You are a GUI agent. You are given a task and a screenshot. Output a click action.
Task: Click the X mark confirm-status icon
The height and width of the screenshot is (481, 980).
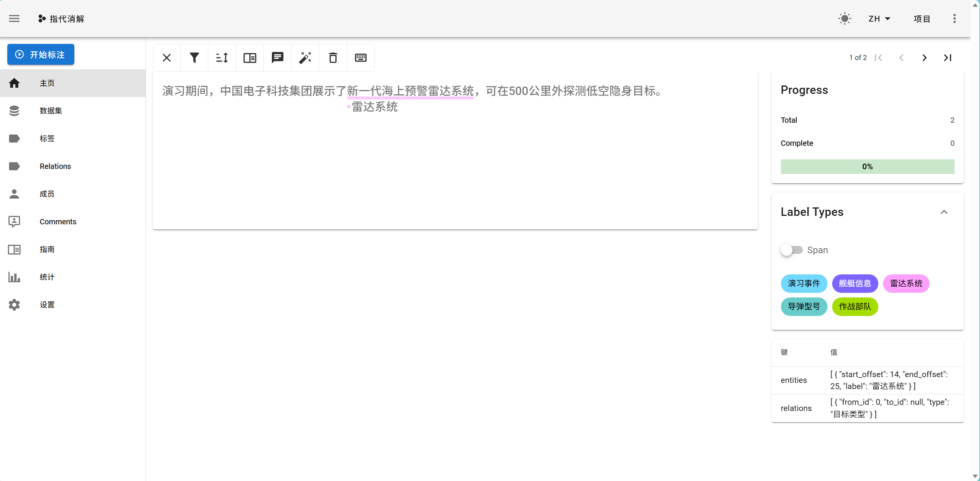[x=167, y=58]
